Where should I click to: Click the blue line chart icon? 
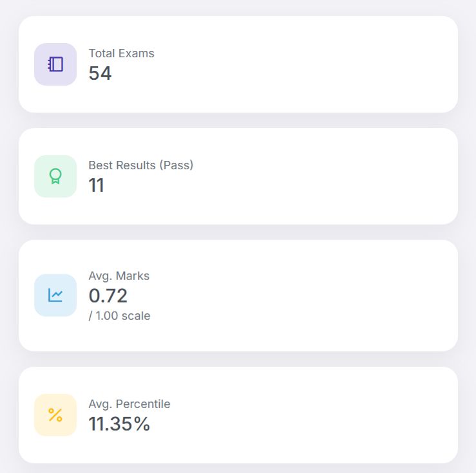55,295
